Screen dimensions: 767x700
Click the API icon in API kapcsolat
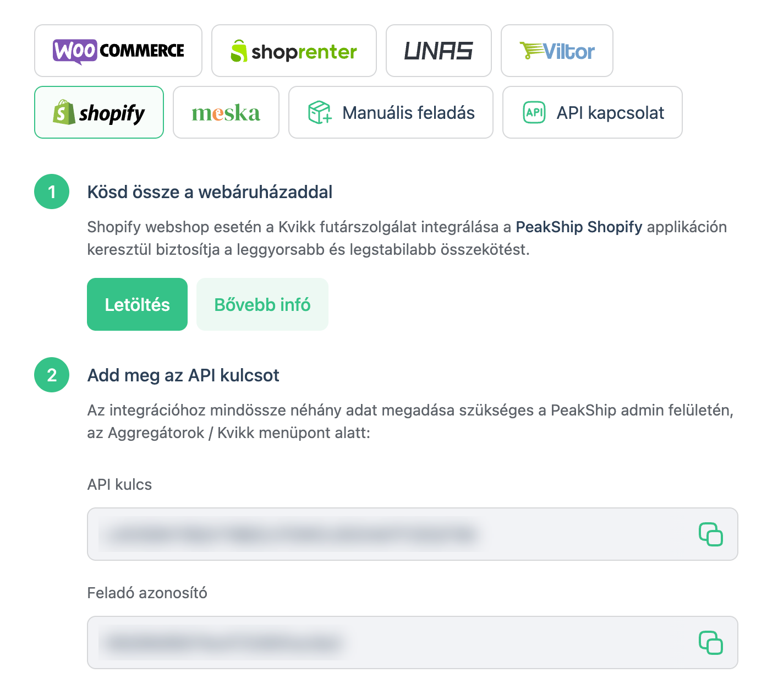[534, 112]
